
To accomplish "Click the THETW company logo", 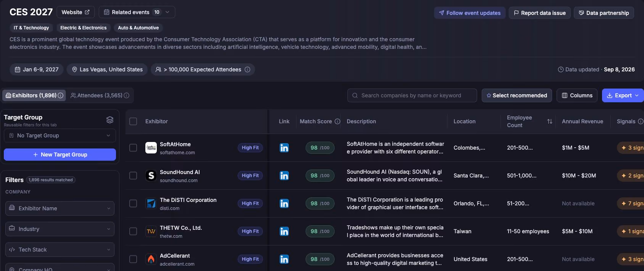I will coord(151,231).
